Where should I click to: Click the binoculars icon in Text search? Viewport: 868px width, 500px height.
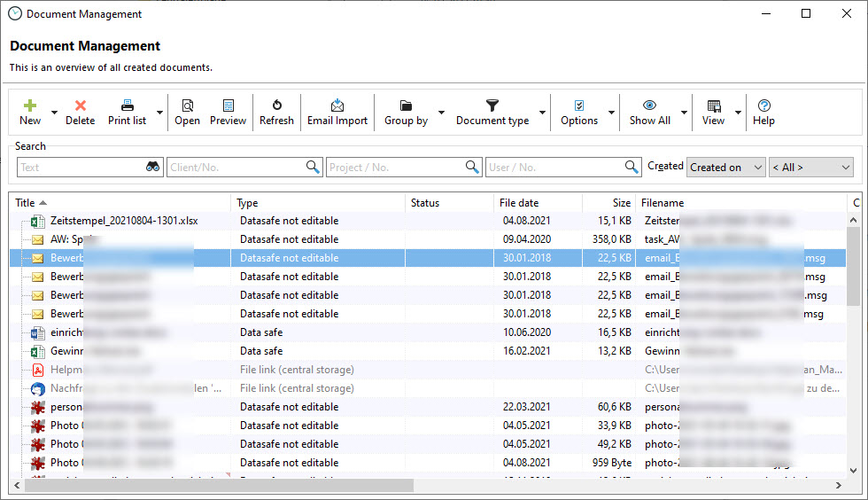click(152, 167)
